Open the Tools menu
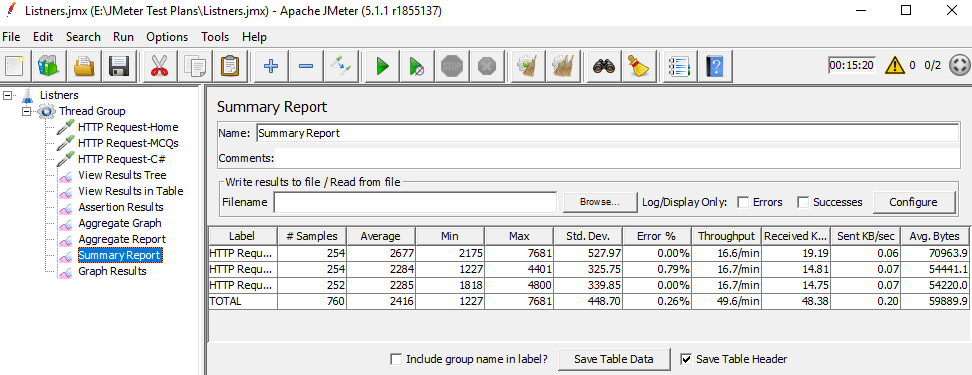This screenshot has width=972, height=375. tap(215, 37)
